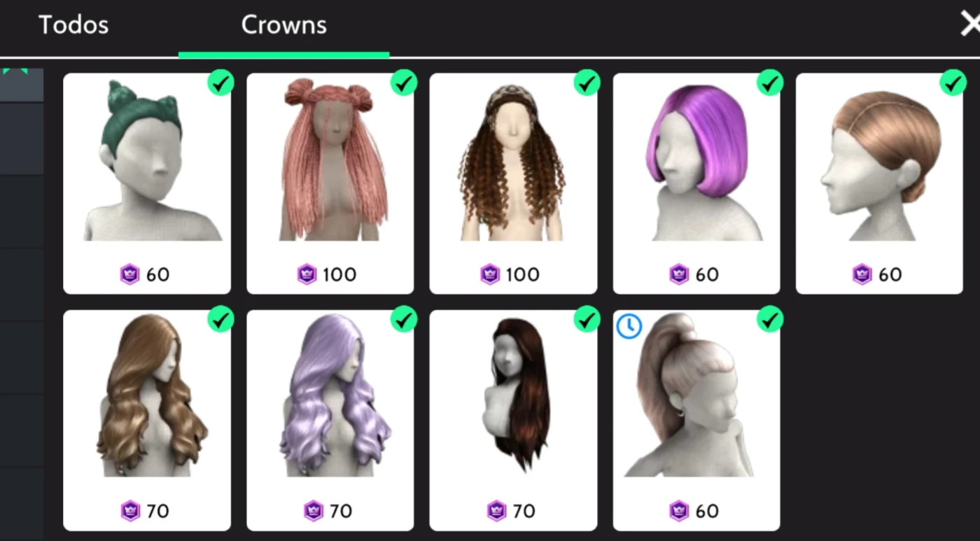Click crown icon beside 60 under low bun
Viewport: 980px width, 541px height.
[862, 274]
